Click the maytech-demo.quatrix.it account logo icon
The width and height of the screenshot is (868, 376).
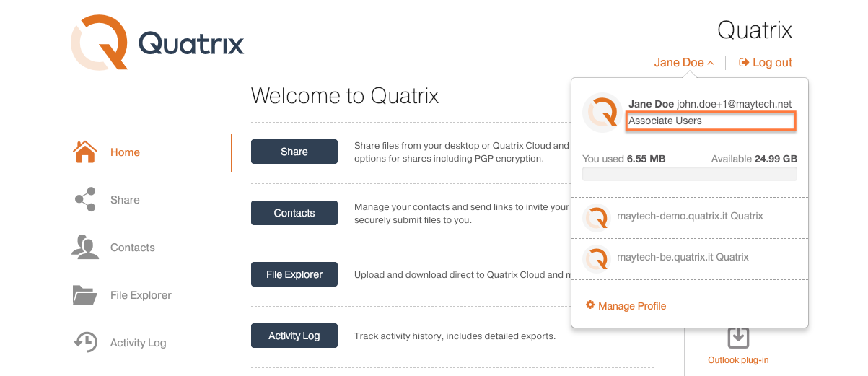tap(596, 217)
